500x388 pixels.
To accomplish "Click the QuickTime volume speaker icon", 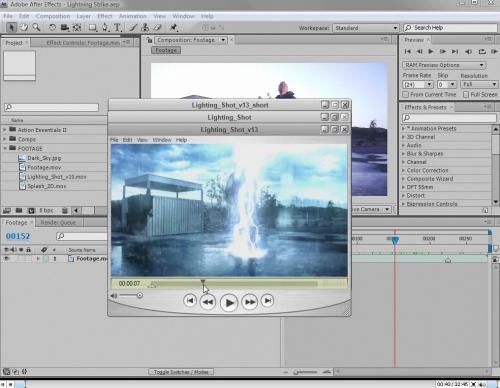I will (114, 296).
